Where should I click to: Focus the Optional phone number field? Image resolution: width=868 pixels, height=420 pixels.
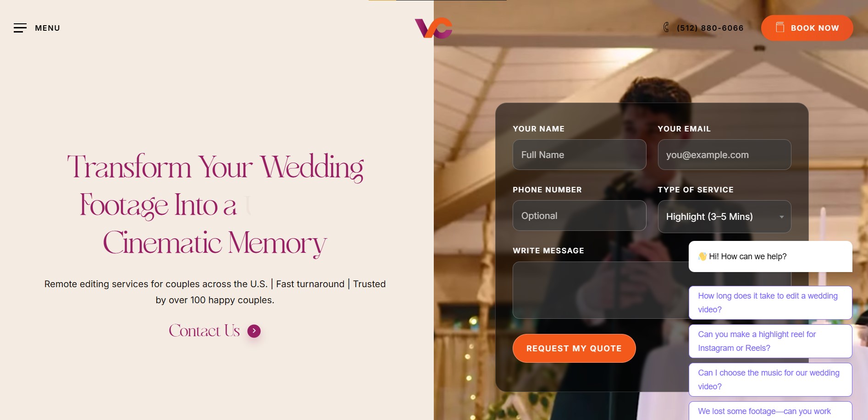(580, 216)
